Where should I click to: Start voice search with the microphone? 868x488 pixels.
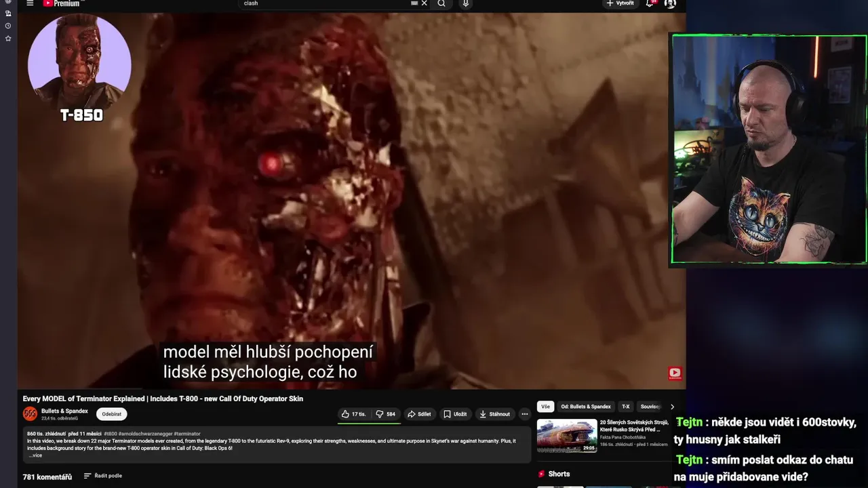[x=465, y=3]
